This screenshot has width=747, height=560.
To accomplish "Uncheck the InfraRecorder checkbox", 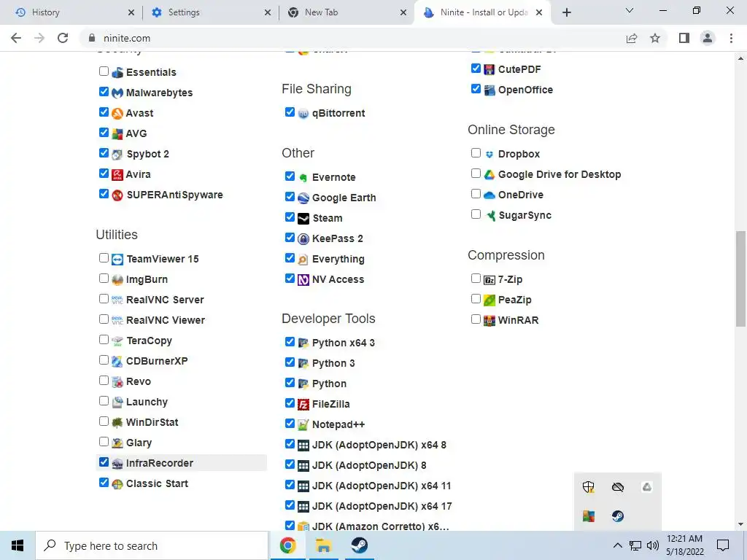I will (104, 462).
